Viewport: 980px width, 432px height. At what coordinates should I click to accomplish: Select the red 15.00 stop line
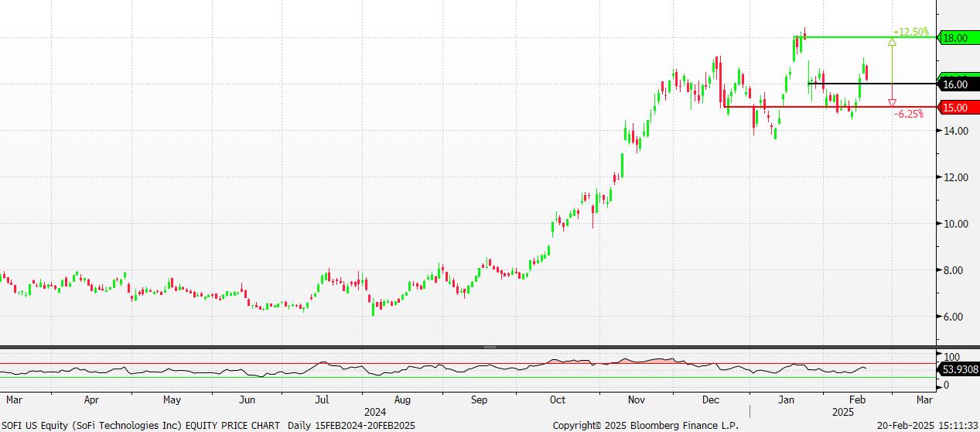(829, 107)
